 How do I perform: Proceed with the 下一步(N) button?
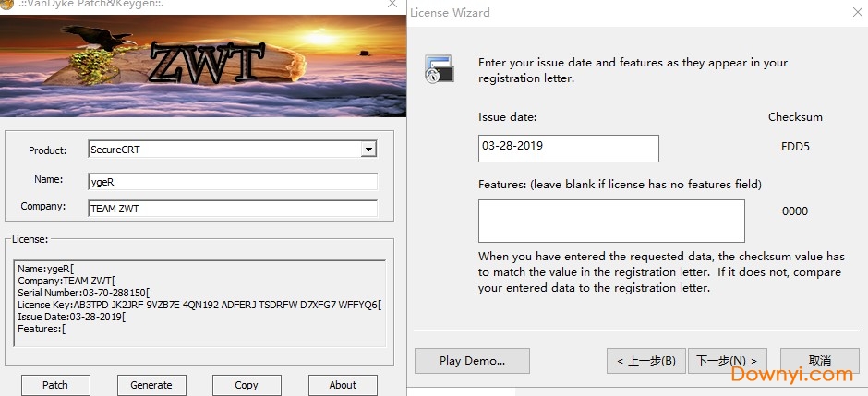pos(727,360)
